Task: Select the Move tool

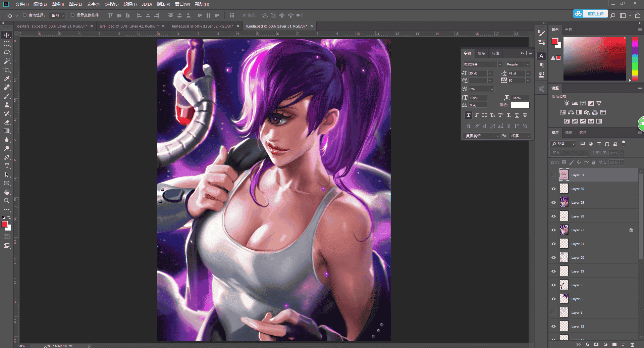Action: point(7,35)
